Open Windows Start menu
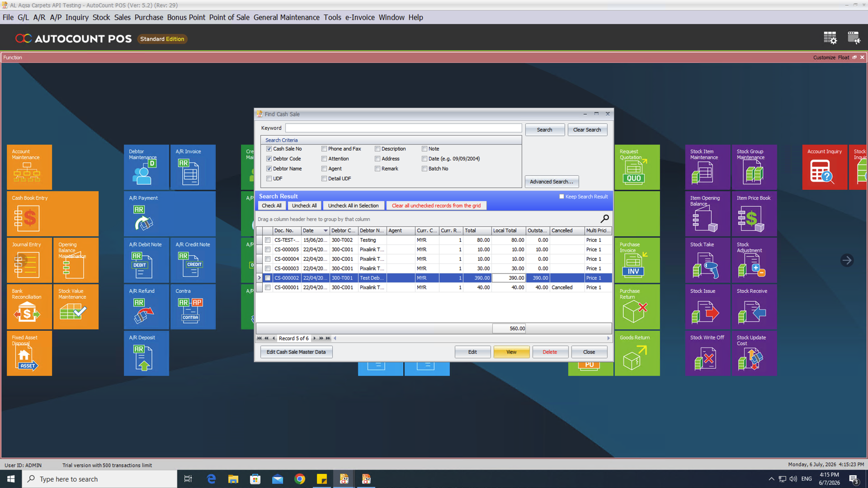 click(x=11, y=479)
